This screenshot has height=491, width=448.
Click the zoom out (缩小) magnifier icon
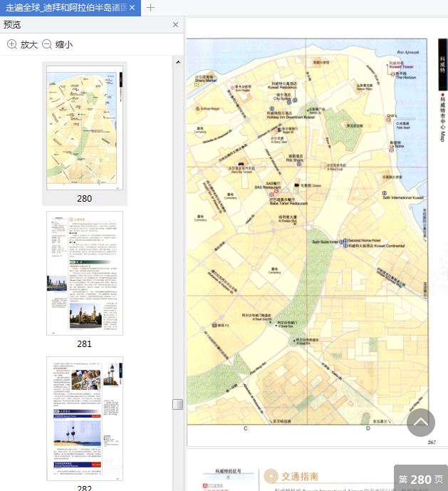coord(47,44)
